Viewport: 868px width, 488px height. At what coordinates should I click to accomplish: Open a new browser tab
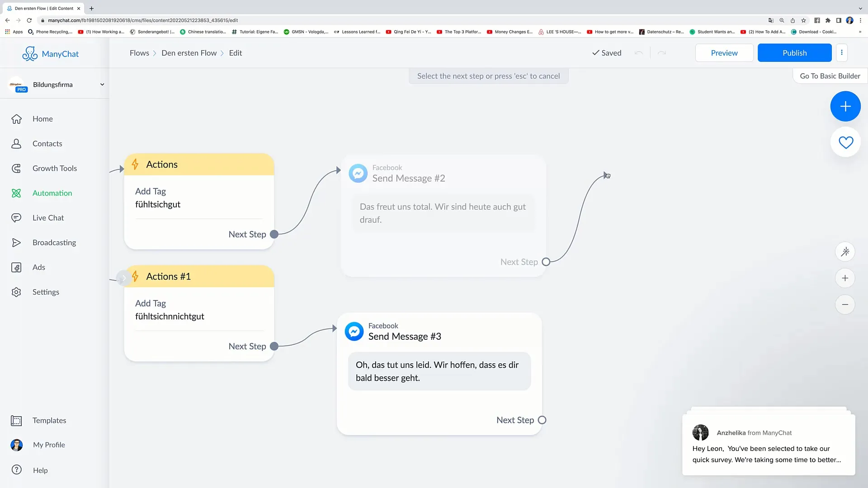coord(91,8)
